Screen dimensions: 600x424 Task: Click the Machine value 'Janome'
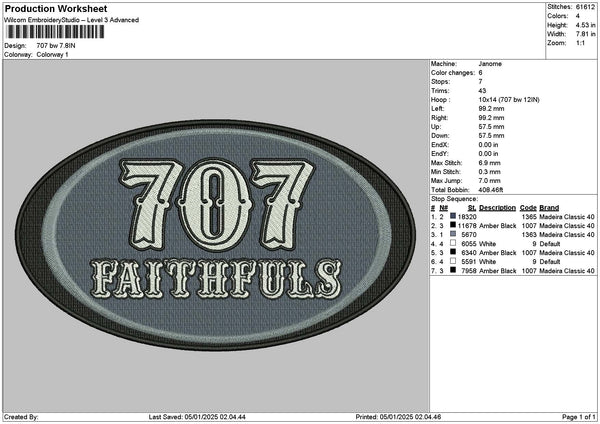tap(490, 64)
